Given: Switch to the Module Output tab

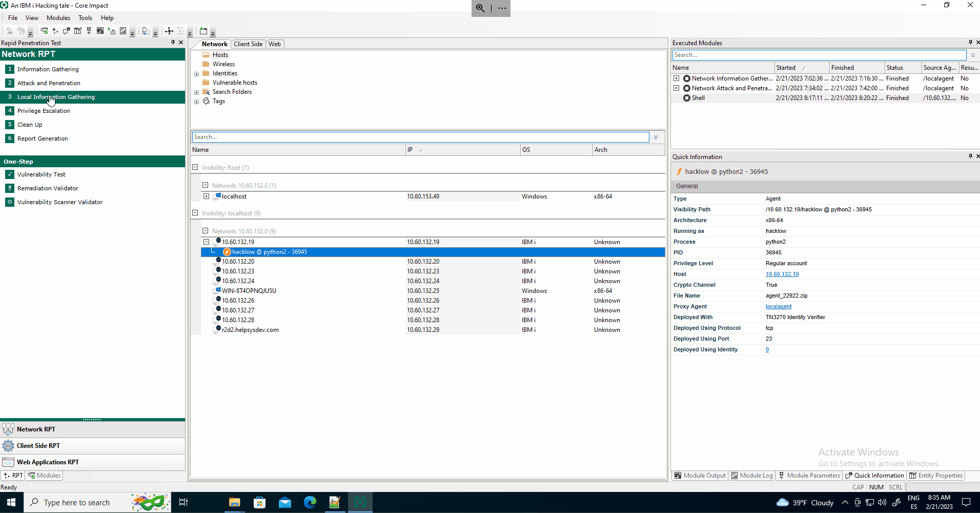Looking at the screenshot, I should coord(700,476).
